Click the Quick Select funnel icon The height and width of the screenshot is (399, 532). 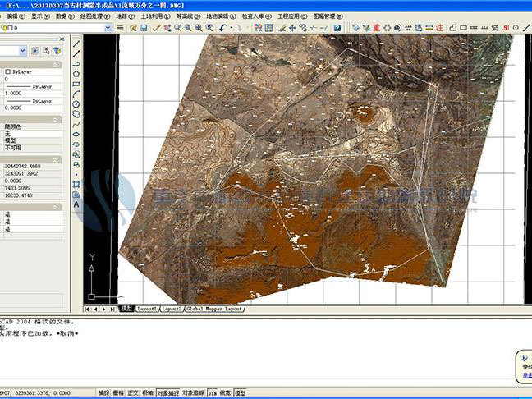point(57,51)
